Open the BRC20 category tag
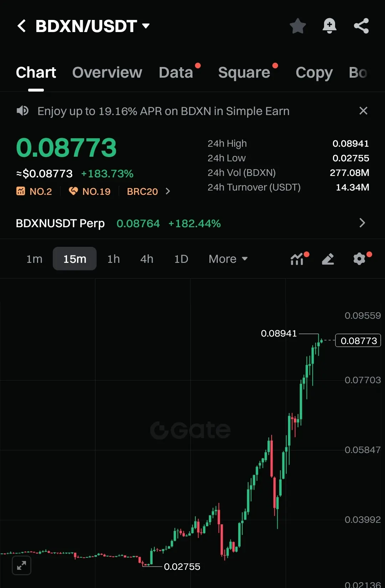Image resolution: width=385 pixels, height=588 pixels. (x=142, y=192)
